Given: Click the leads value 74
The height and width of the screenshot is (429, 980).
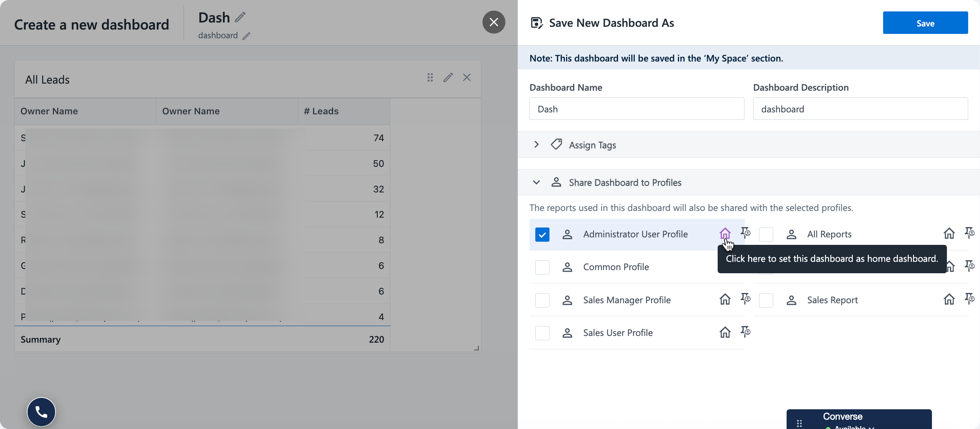Looking at the screenshot, I should click(379, 138).
